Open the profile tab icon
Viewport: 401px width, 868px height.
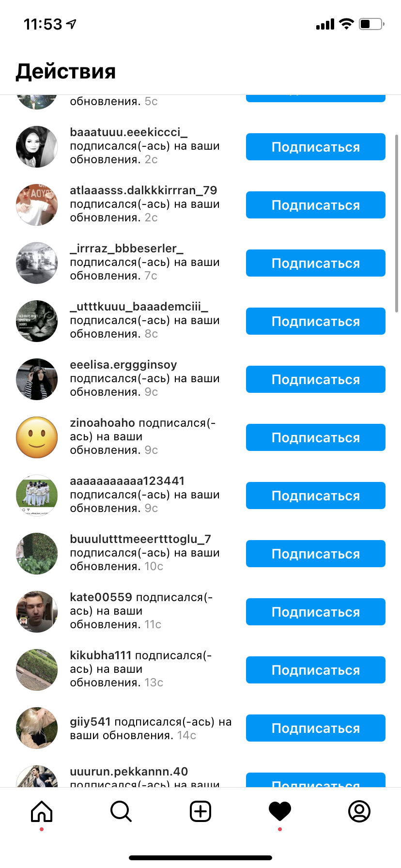click(x=359, y=811)
